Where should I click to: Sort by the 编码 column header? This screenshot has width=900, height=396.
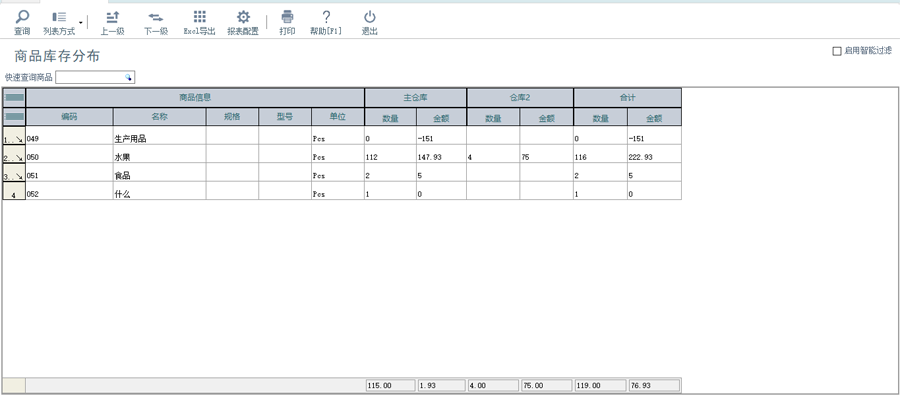[x=69, y=117]
